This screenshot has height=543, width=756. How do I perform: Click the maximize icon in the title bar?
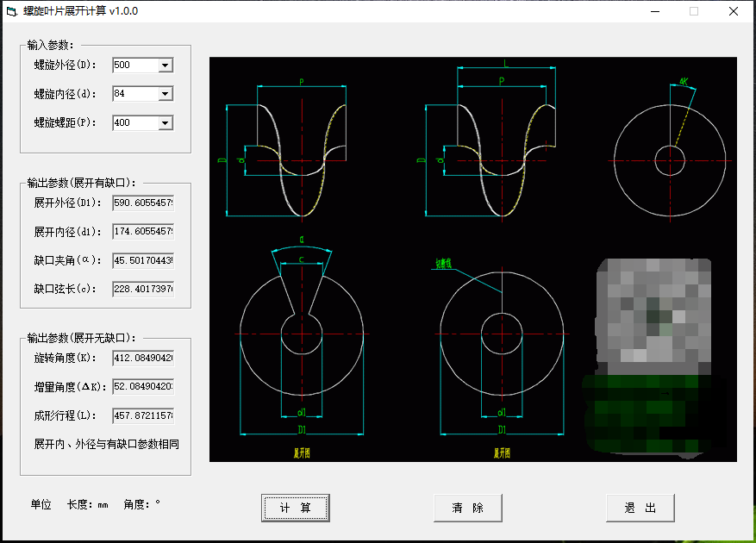pos(694,11)
